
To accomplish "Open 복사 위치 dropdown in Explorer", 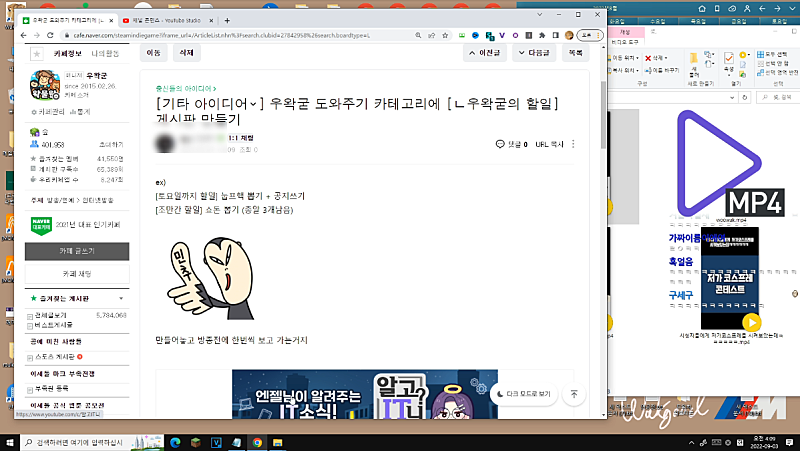I will click(x=623, y=70).
